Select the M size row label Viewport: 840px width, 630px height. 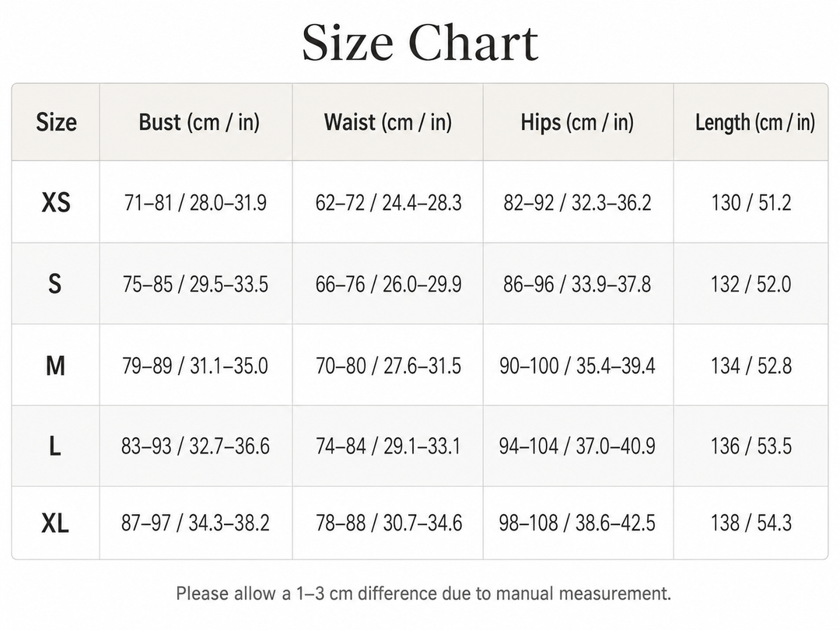pos(55,366)
